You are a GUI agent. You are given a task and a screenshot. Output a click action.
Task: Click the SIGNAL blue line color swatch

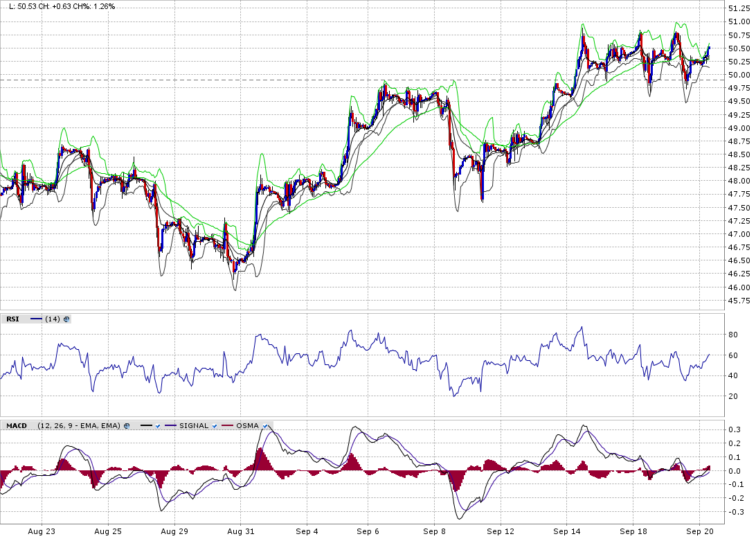tap(172, 425)
